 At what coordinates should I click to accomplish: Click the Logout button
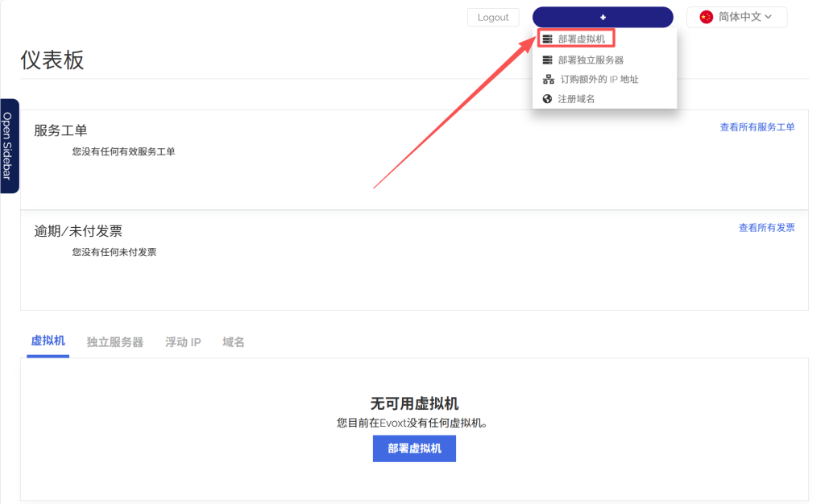[x=493, y=17]
